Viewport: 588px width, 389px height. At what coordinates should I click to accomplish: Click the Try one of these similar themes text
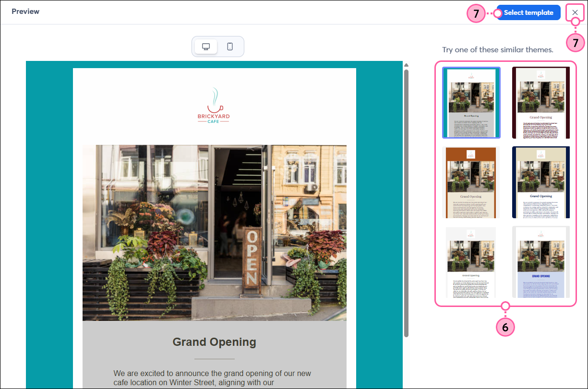click(498, 49)
